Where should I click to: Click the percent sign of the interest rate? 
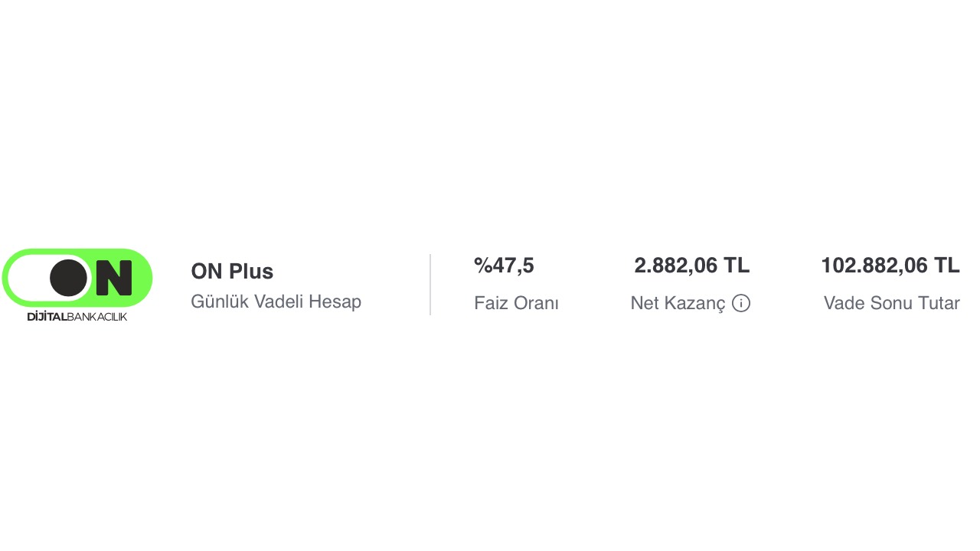point(482,266)
